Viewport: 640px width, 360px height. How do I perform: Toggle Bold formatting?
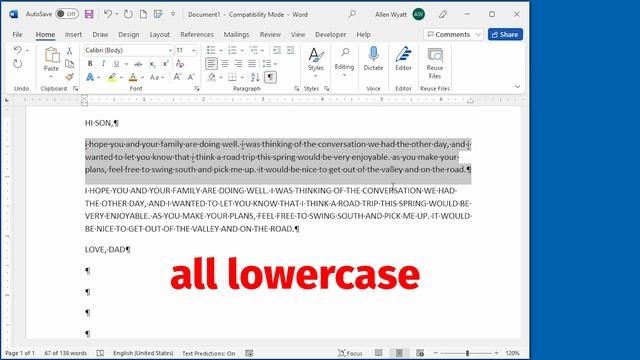[90, 64]
